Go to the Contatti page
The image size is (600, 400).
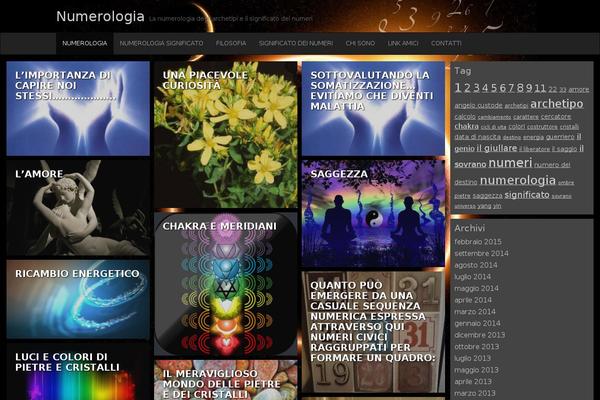click(446, 43)
